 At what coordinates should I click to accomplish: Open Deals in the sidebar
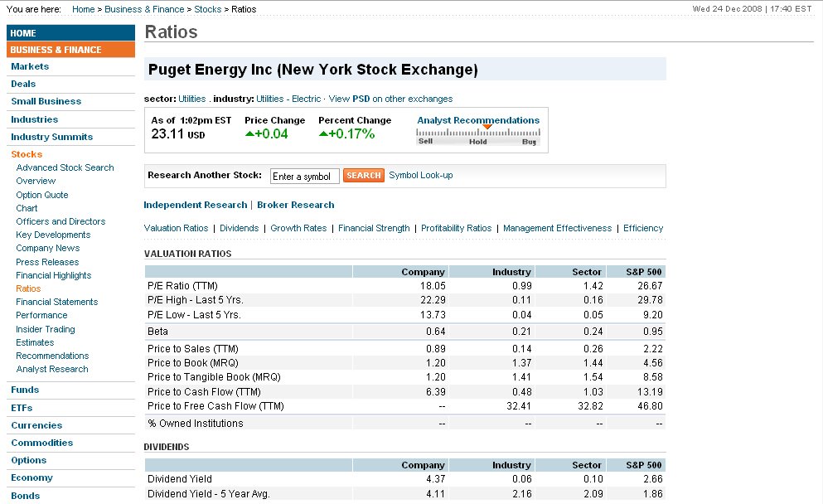[23, 84]
